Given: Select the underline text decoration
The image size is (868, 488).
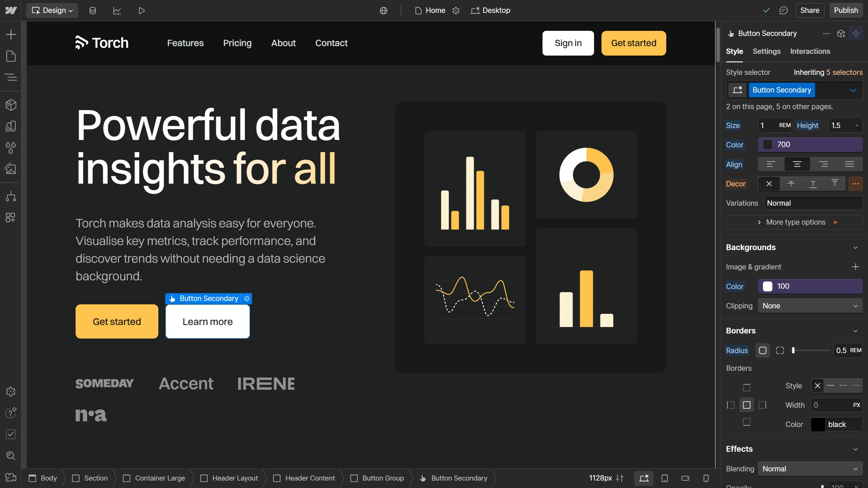Looking at the screenshot, I should [x=813, y=184].
